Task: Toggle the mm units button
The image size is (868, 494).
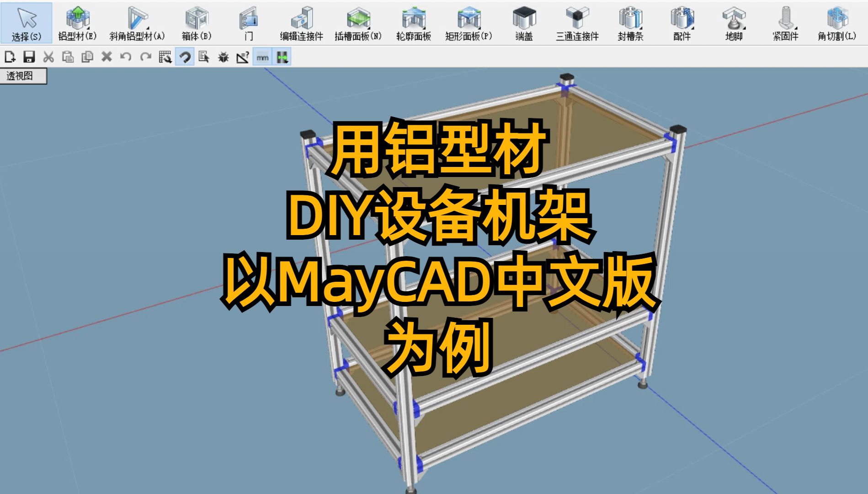Action: [262, 57]
